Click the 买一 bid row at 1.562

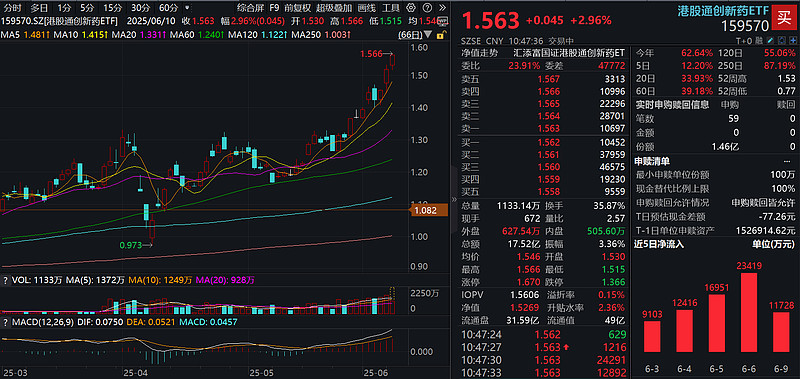[x=543, y=142]
